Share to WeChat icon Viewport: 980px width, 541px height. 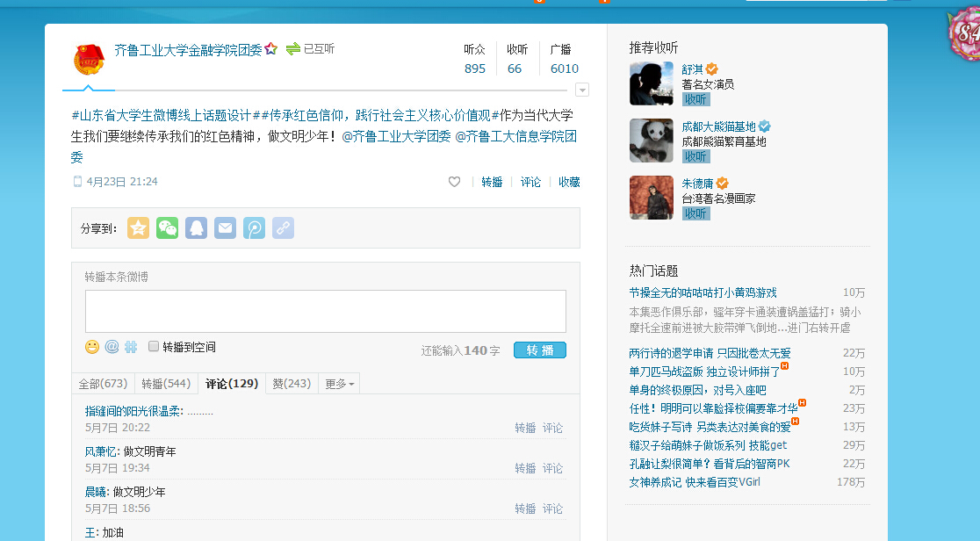pyautogui.click(x=167, y=228)
